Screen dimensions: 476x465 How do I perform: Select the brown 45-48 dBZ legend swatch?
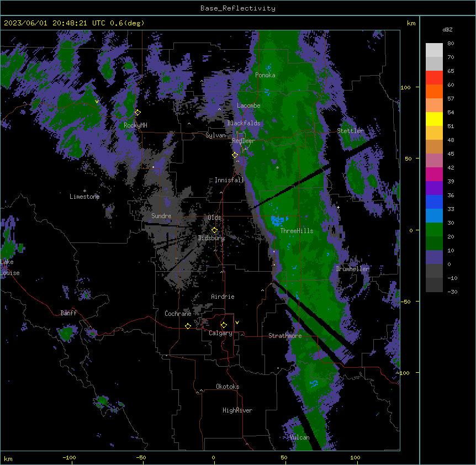pyautogui.click(x=434, y=146)
